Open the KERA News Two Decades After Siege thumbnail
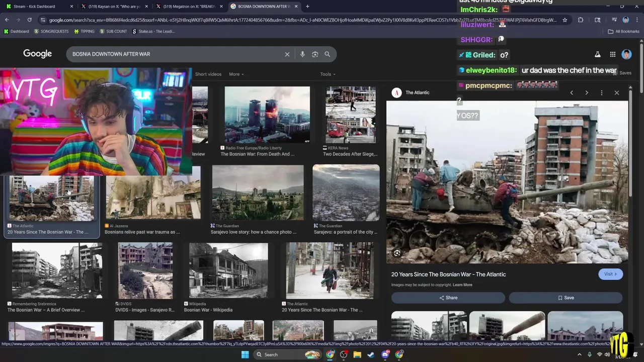644x362 pixels. [x=350, y=115]
